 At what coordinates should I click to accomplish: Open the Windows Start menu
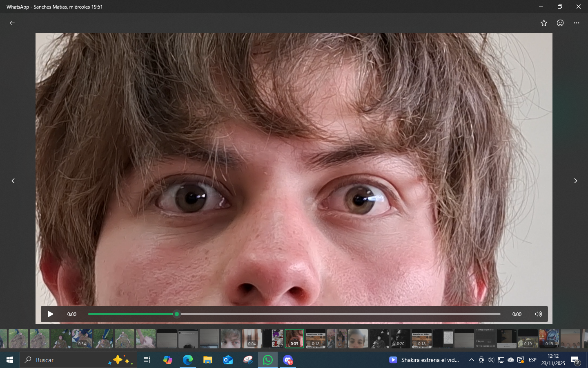pyautogui.click(x=10, y=360)
